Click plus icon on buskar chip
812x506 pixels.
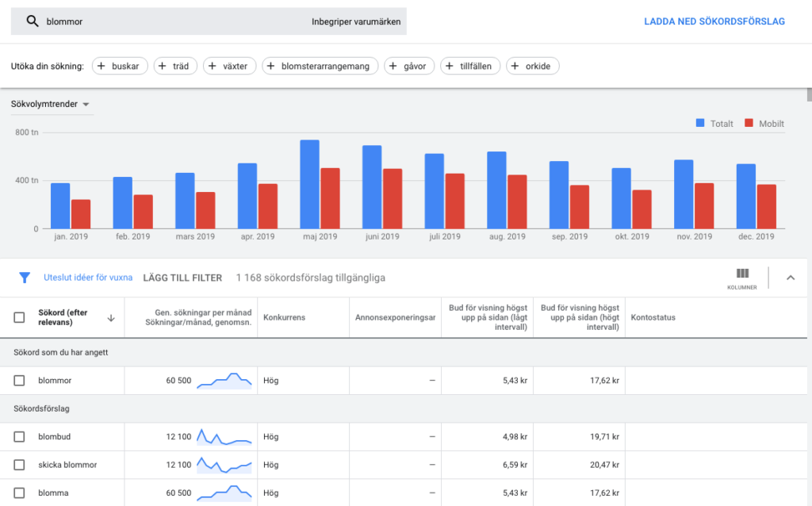pyautogui.click(x=101, y=66)
